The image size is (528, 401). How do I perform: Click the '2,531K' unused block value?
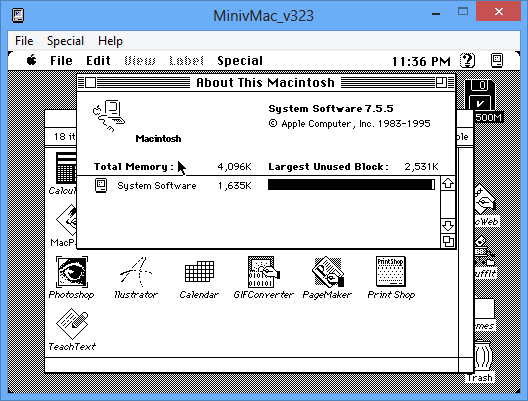421,167
